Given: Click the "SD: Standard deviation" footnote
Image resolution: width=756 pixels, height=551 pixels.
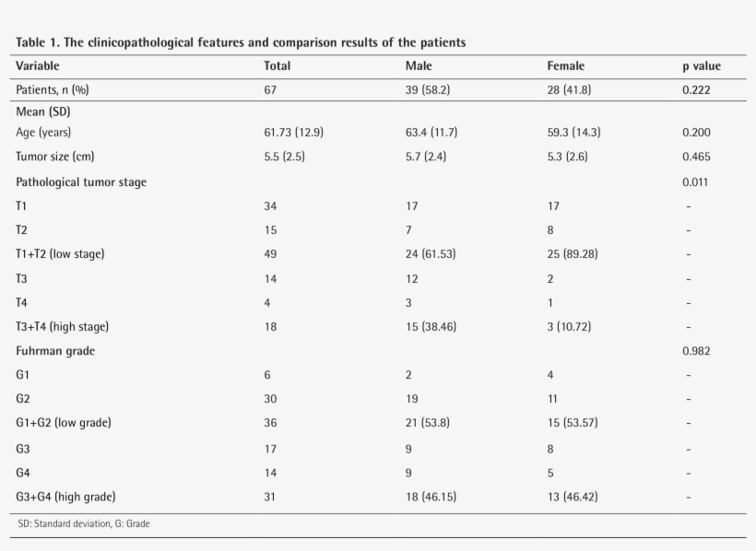Looking at the screenshot, I should point(83,524).
